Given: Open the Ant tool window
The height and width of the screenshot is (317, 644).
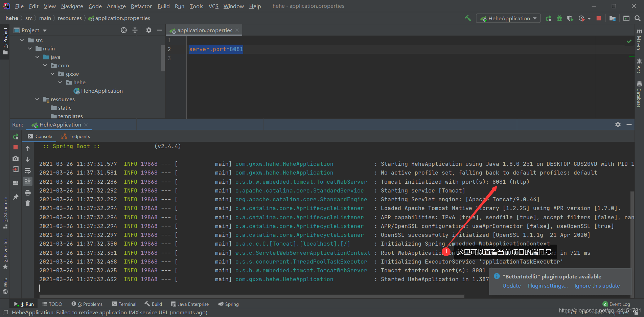Looking at the screenshot, I should (639, 66).
